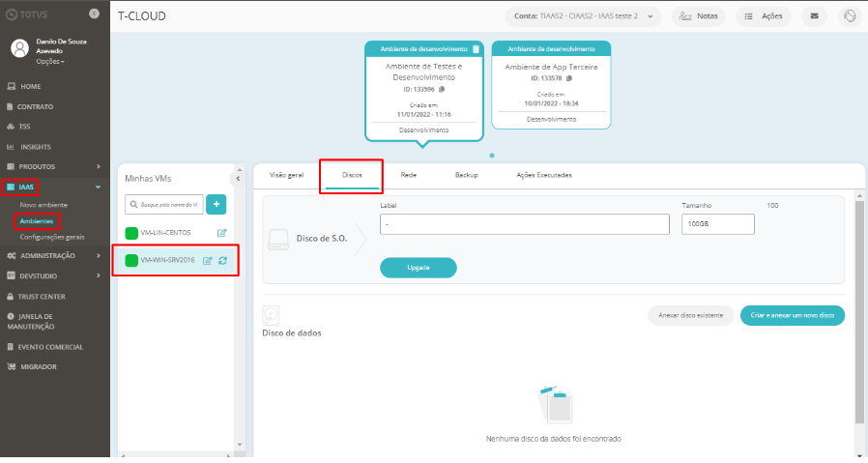Click the main panel vertical scrollbar
868x463 pixels.
point(859,310)
